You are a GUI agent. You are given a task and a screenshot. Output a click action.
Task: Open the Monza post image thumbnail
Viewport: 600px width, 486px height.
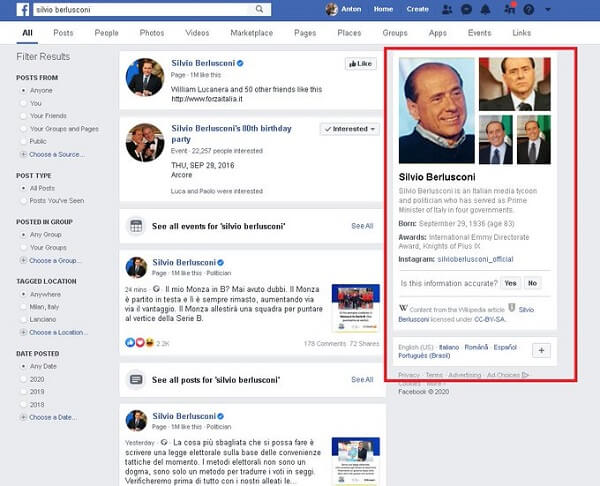click(356, 308)
